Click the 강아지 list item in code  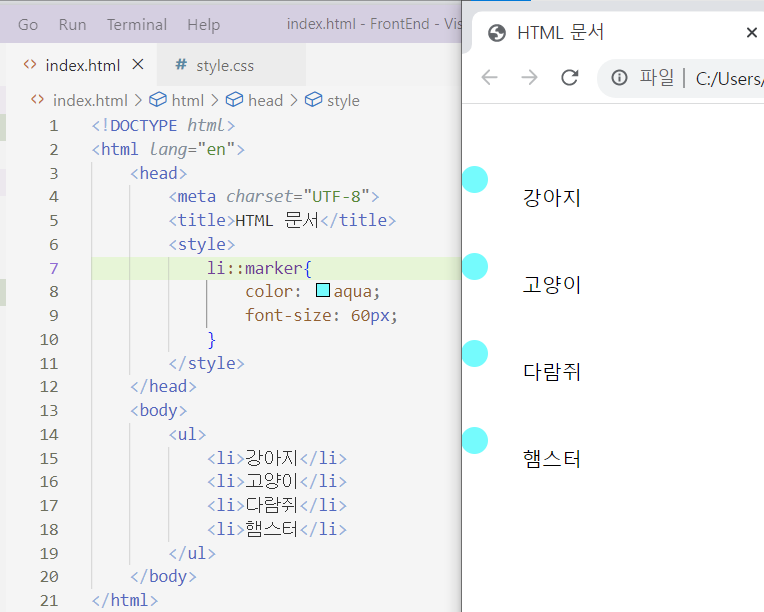click(x=277, y=458)
